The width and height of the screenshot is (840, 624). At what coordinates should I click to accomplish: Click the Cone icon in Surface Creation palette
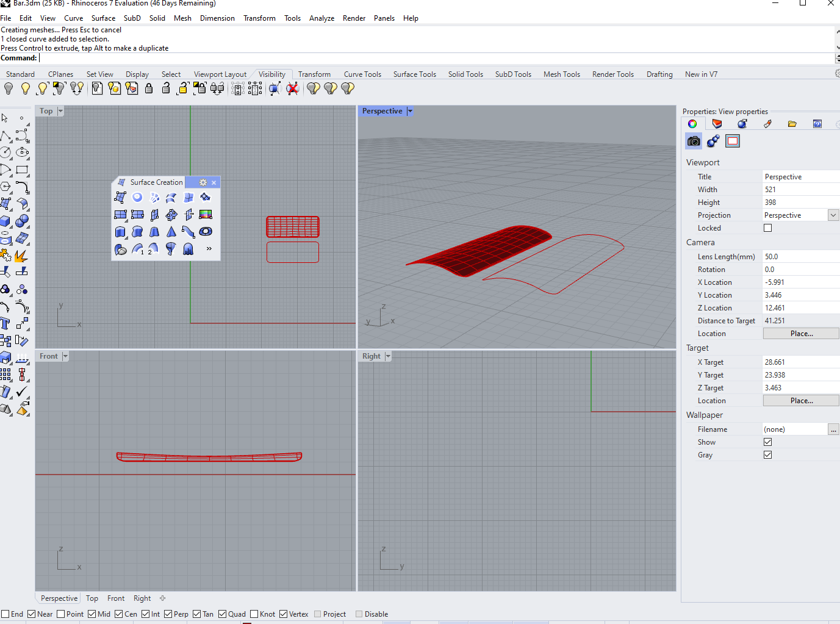click(171, 232)
